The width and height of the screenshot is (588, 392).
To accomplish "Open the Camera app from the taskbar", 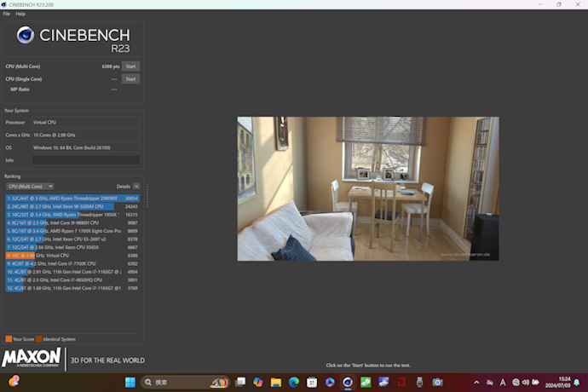I will tap(437, 383).
